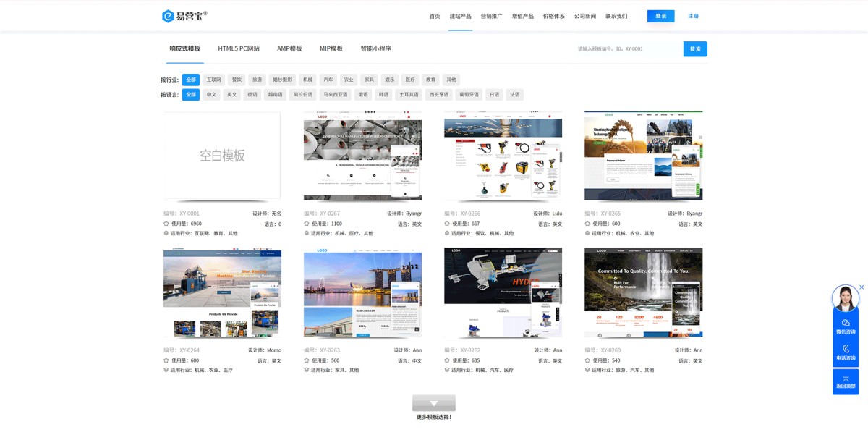
Task: Switch to the 智能小程序 tab
Action: [375, 48]
